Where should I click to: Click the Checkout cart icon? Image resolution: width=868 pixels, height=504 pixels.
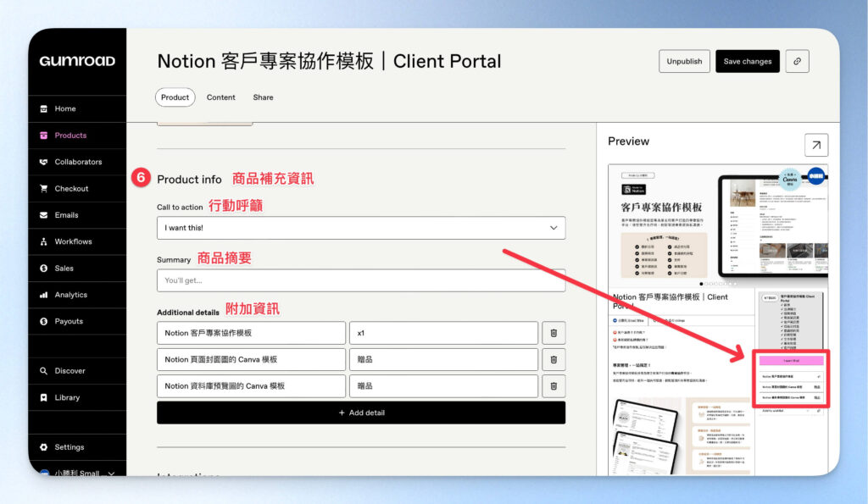coord(44,189)
